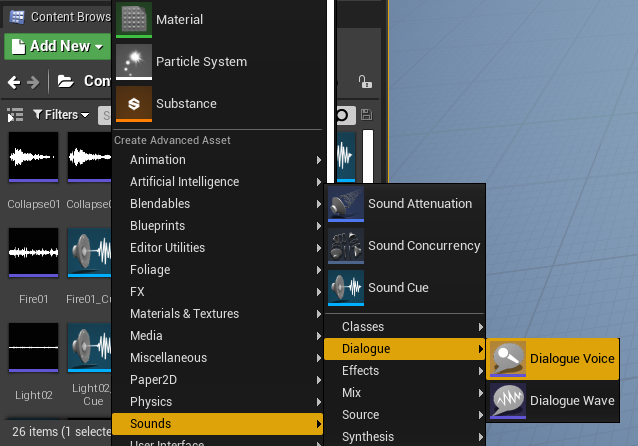Open the Miscellaneous submenu
Image resolution: width=638 pixels, height=446 pixels.
(x=218, y=358)
